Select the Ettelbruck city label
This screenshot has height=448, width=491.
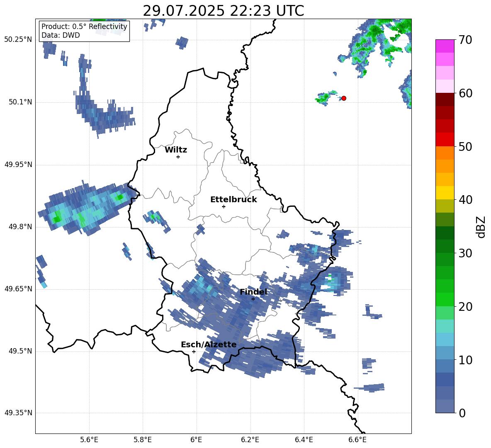click(233, 200)
